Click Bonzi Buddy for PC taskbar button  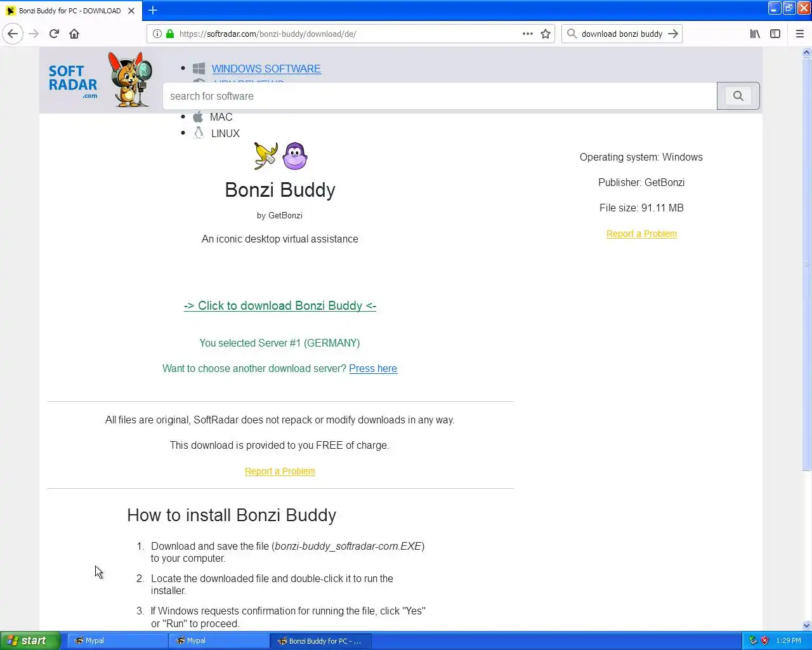321,640
